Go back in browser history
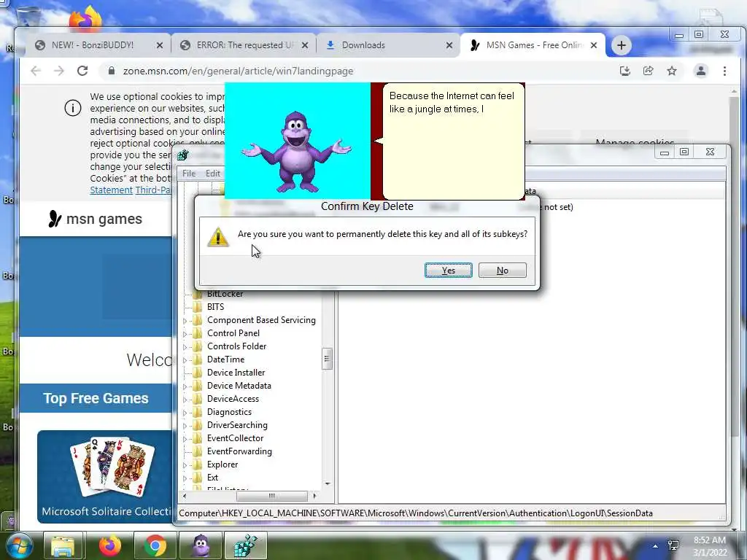 36,71
